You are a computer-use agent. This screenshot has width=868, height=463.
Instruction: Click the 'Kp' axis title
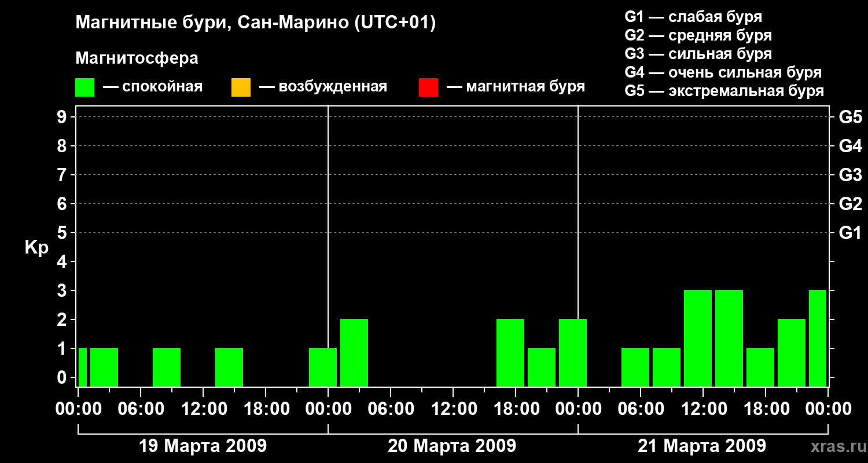pos(36,248)
